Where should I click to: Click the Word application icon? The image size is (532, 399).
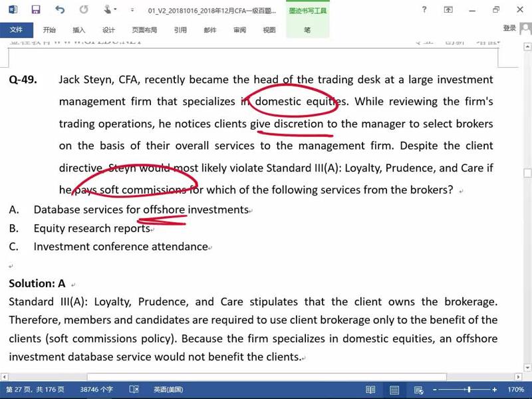13,9
